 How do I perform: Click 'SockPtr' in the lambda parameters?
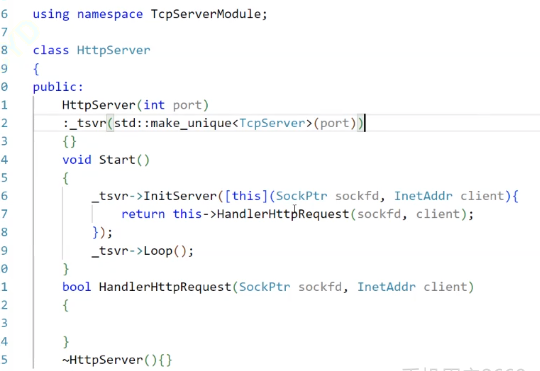click(301, 196)
